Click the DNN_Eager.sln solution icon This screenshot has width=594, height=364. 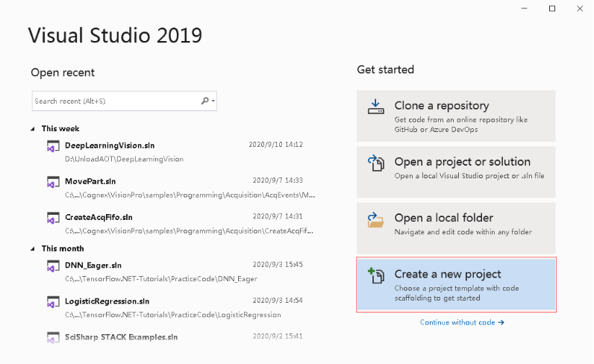[x=53, y=266]
